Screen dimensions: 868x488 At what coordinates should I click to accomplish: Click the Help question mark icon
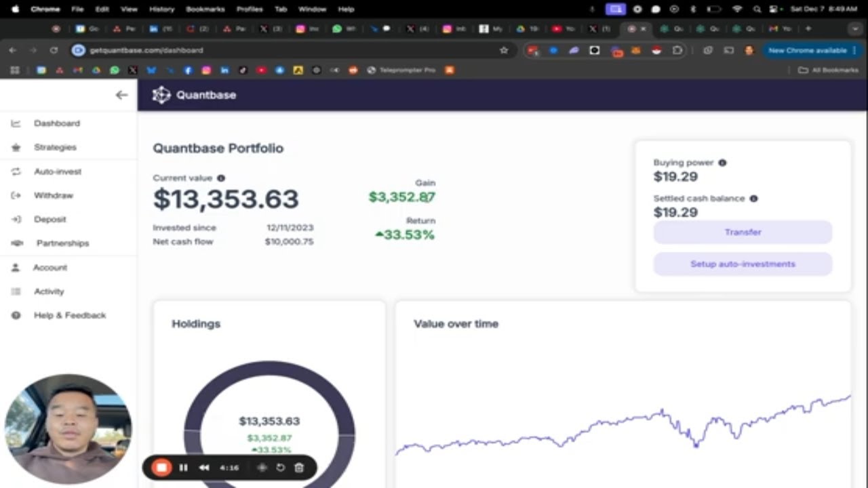16,315
